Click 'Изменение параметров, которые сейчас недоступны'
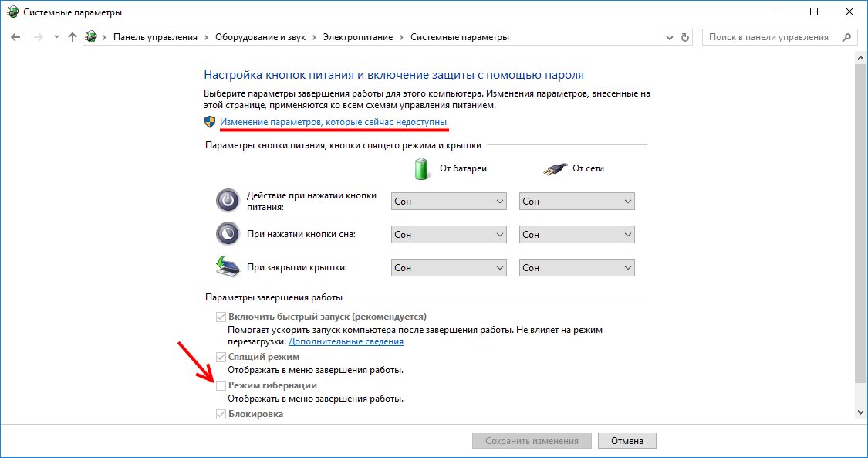Screen dimensions: 868x458 click(333, 122)
